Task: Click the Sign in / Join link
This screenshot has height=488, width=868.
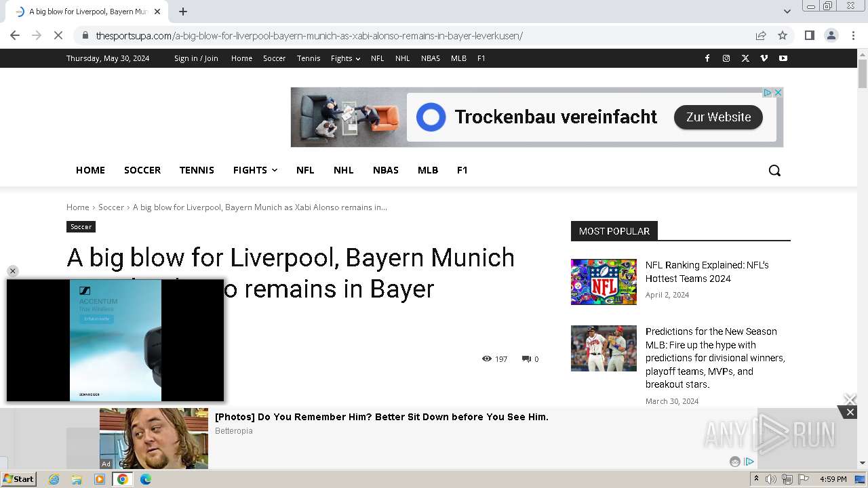Action: click(196, 58)
